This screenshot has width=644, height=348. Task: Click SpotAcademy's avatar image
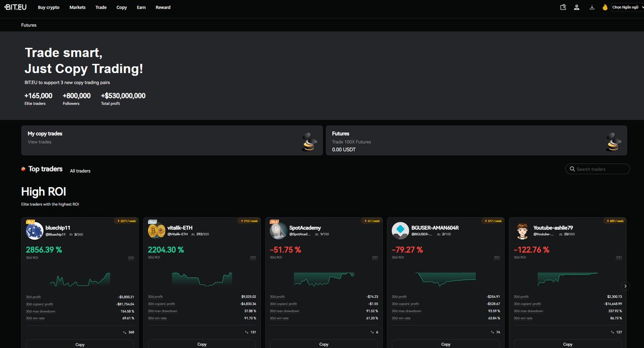(278, 231)
